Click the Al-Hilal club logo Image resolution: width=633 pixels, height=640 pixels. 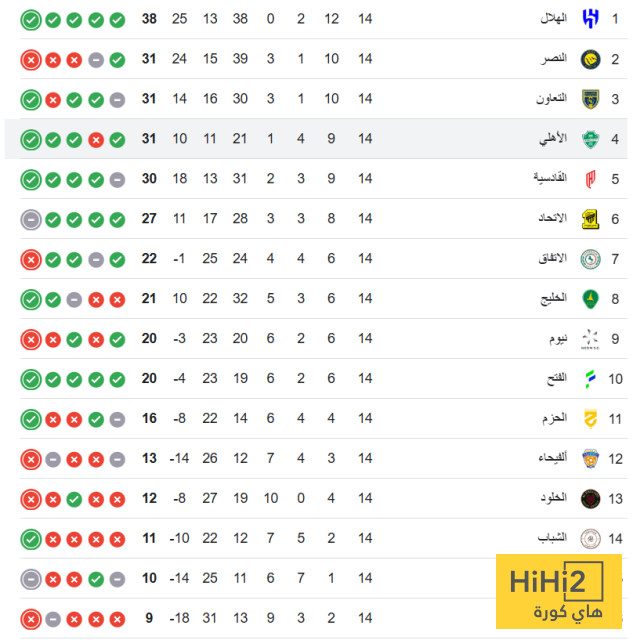590,19
